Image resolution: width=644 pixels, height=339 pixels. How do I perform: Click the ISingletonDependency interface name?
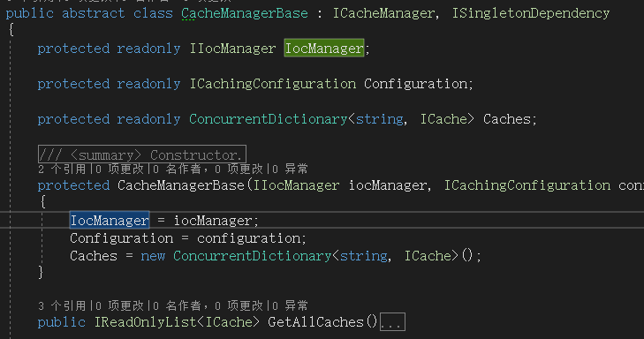tap(531, 13)
